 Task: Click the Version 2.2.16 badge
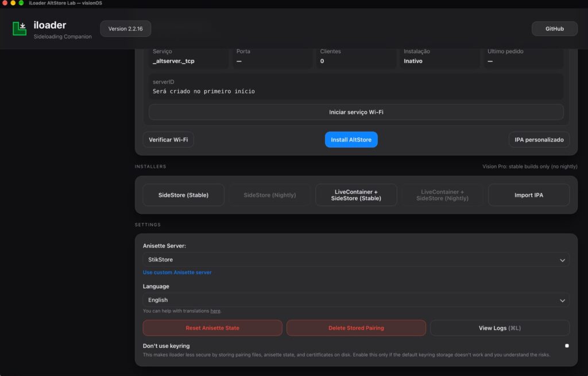(126, 29)
